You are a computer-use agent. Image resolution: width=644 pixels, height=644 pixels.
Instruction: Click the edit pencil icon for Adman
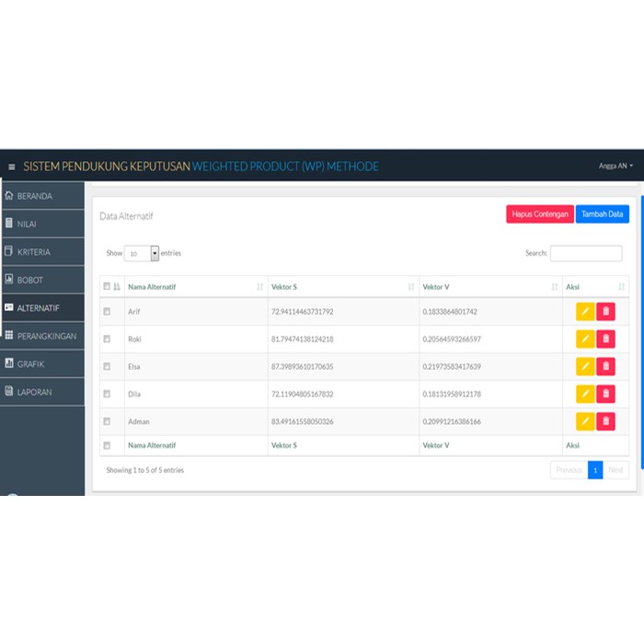585,421
